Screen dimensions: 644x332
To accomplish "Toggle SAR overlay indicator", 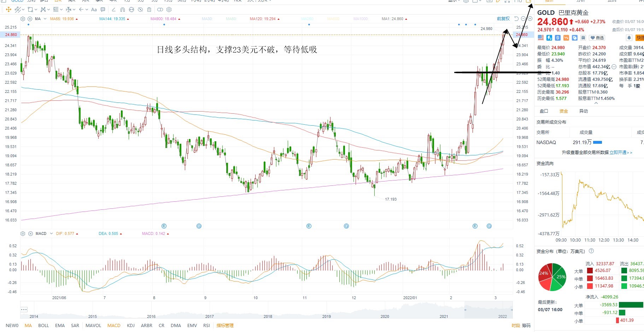I will [75, 326].
